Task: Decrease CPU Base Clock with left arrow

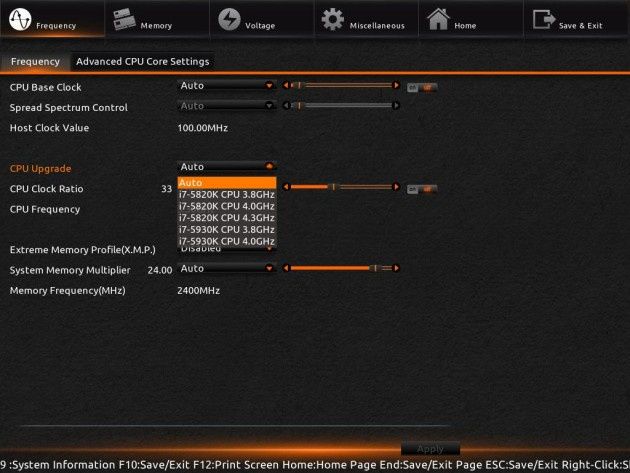Action: coord(286,85)
